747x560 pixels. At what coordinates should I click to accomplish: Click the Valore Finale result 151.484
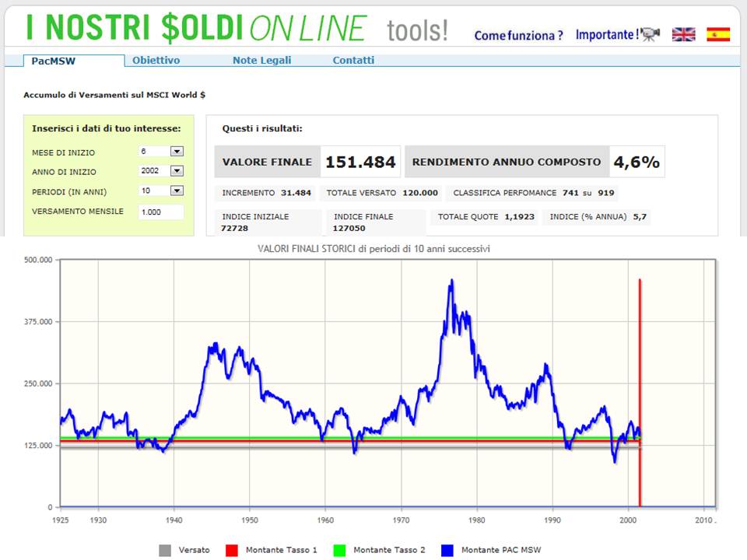click(x=360, y=162)
